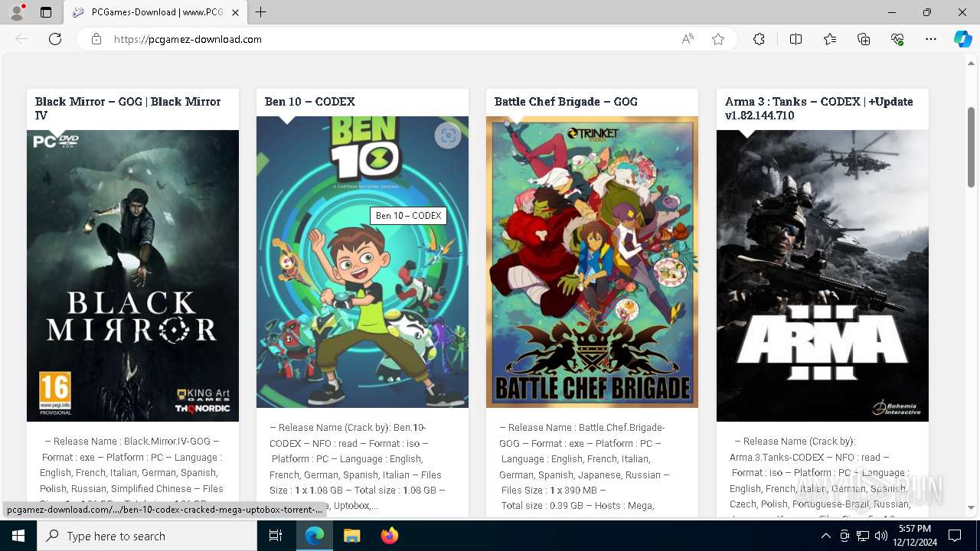The height and width of the screenshot is (551, 980).
Task: Open the notification center icon
Action: tap(955, 536)
